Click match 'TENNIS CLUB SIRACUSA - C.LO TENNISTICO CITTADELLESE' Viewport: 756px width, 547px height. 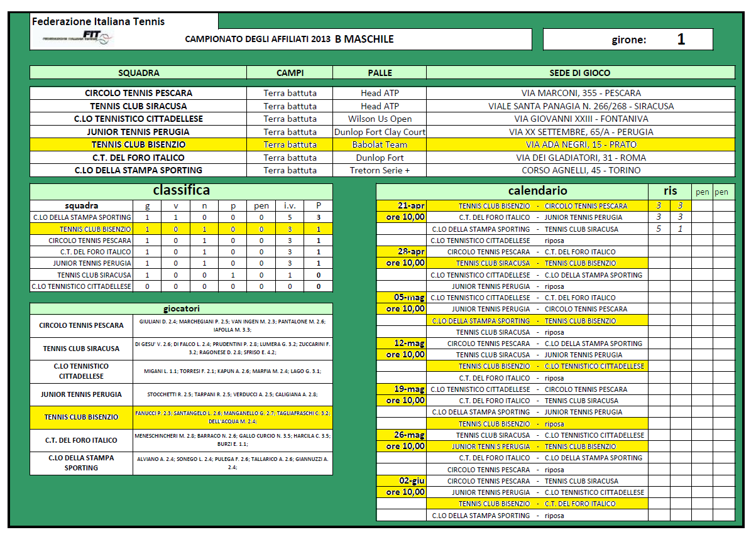pyautogui.click(x=537, y=435)
